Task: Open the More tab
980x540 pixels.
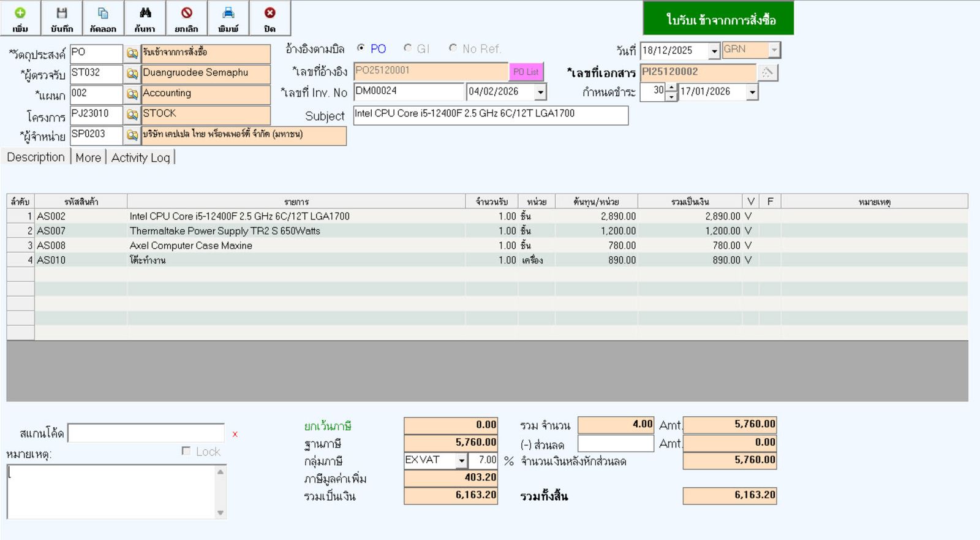Action: 88,158
